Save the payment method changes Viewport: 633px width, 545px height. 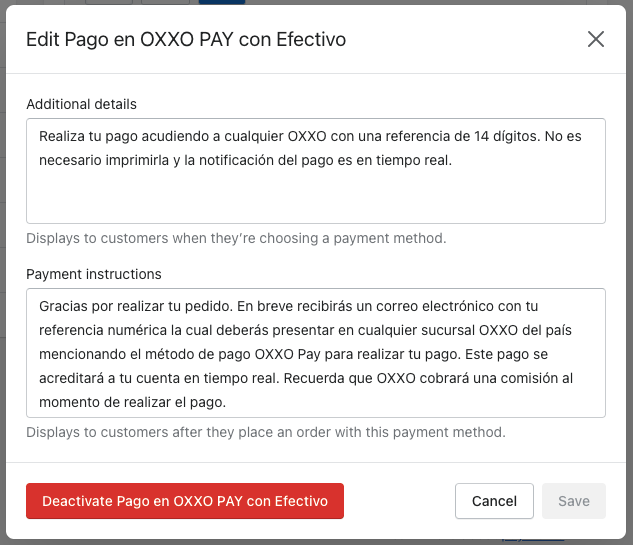click(574, 501)
